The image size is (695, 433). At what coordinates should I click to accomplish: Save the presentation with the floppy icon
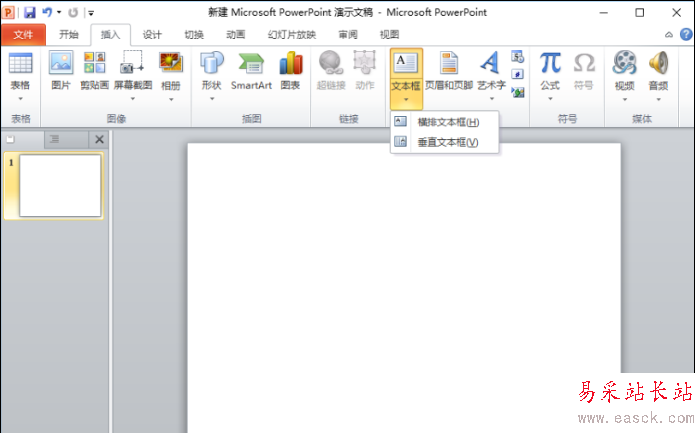coord(30,12)
